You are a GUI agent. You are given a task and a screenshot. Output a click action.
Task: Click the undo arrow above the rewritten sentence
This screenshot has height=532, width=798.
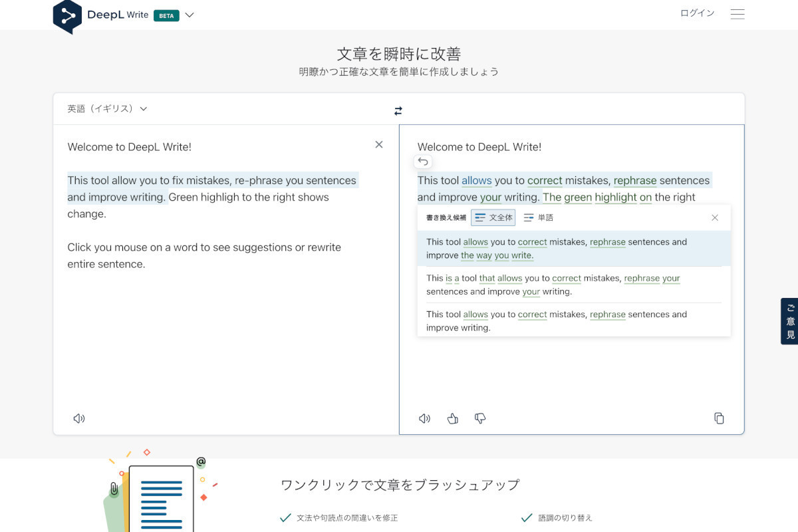[x=423, y=162]
